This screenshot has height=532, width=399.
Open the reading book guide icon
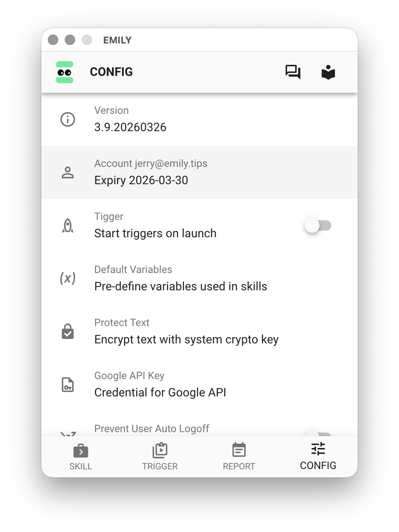[x=328, y=72]
